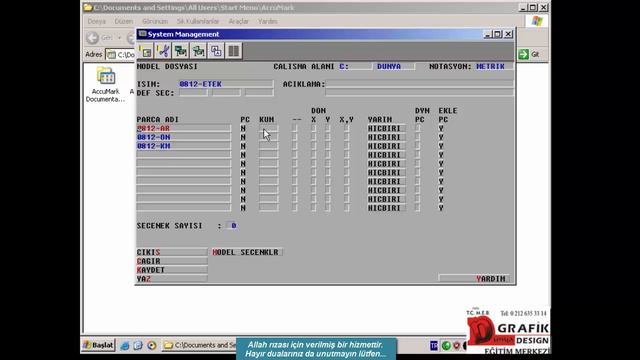Click the YAZ button

click(172, 279)
